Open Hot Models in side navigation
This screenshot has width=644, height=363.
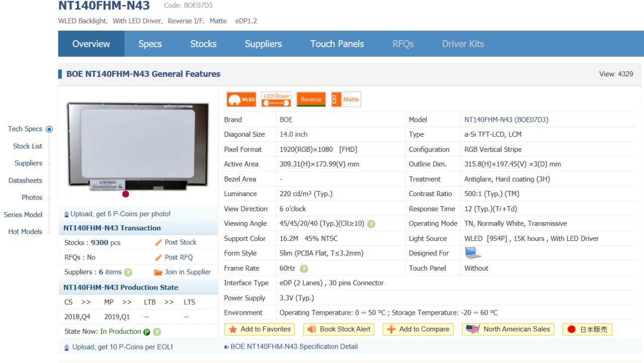click(25, 232)
